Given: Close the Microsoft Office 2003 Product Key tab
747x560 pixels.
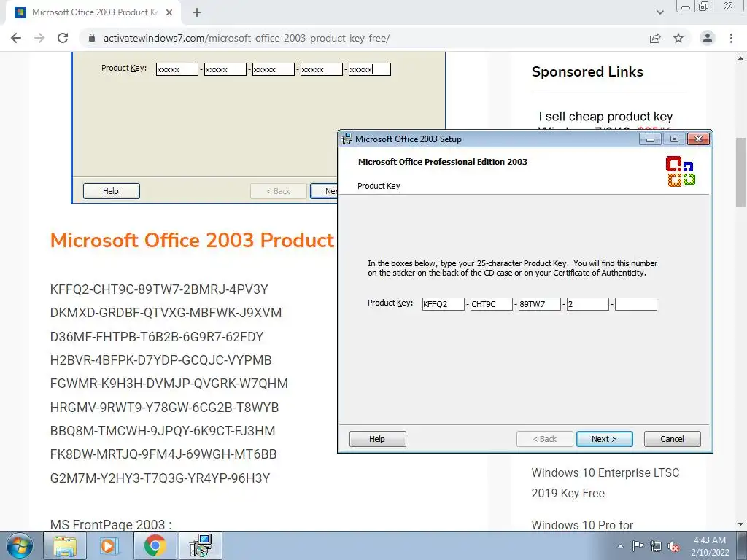Looking at the screenshot, I should click(169, 12).
